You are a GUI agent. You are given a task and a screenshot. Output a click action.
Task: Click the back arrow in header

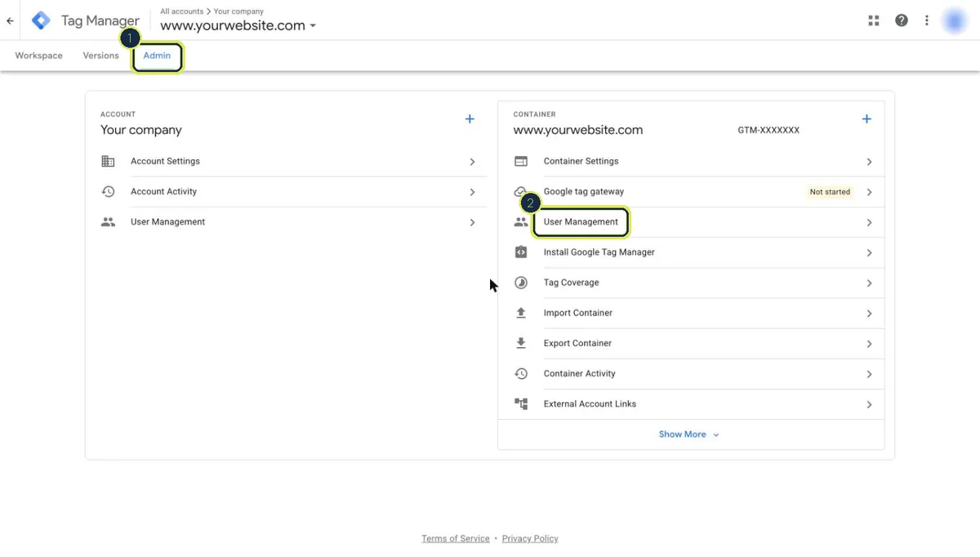(10, 20)
